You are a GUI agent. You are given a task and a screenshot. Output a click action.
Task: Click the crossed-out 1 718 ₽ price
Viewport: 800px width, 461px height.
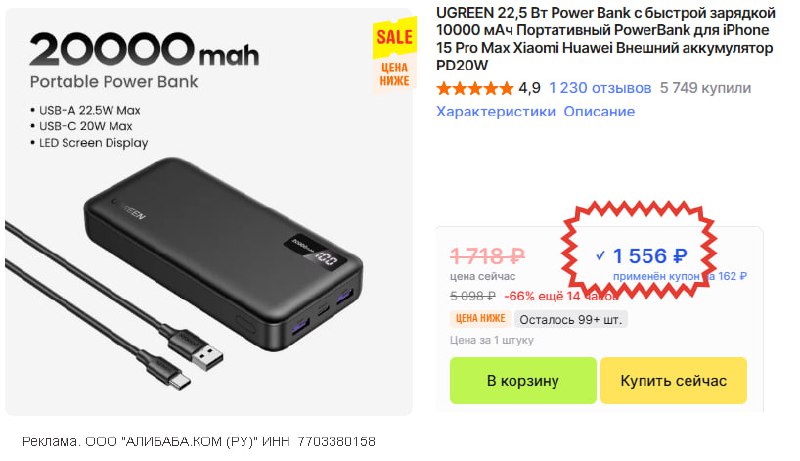(x=487, y=256)
